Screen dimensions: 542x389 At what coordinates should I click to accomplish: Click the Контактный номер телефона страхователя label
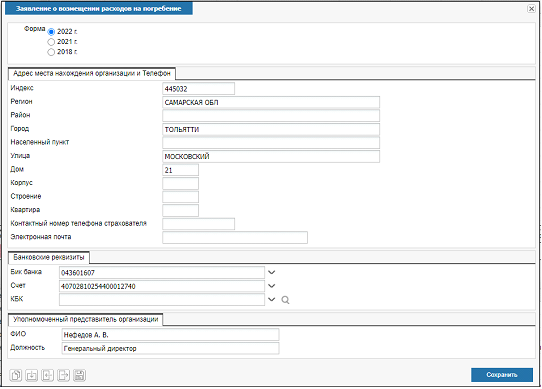(x=78, y=223)
